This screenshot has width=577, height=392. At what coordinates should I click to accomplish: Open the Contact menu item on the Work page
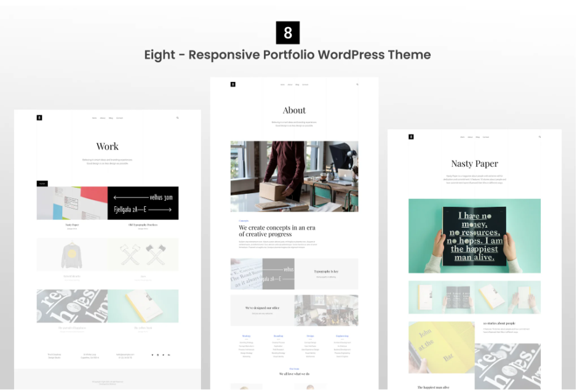[x=119, y=118]
